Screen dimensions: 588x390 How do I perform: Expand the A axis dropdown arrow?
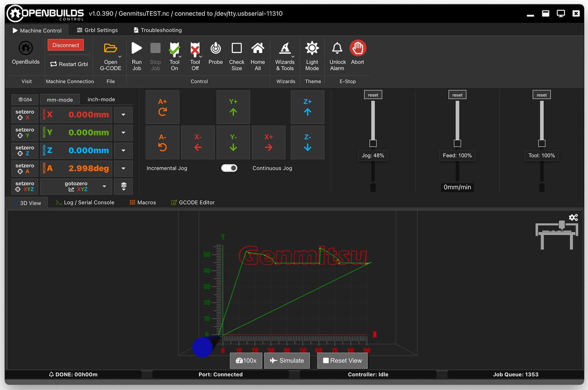tap(123, 169)
